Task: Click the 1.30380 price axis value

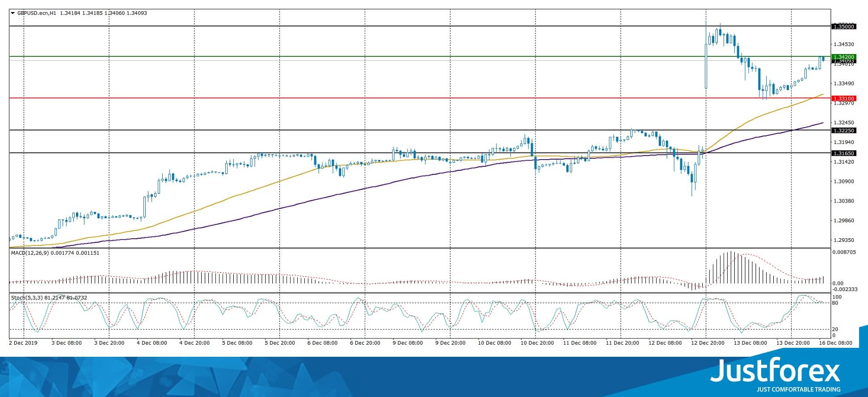Action: click(844, 201)
